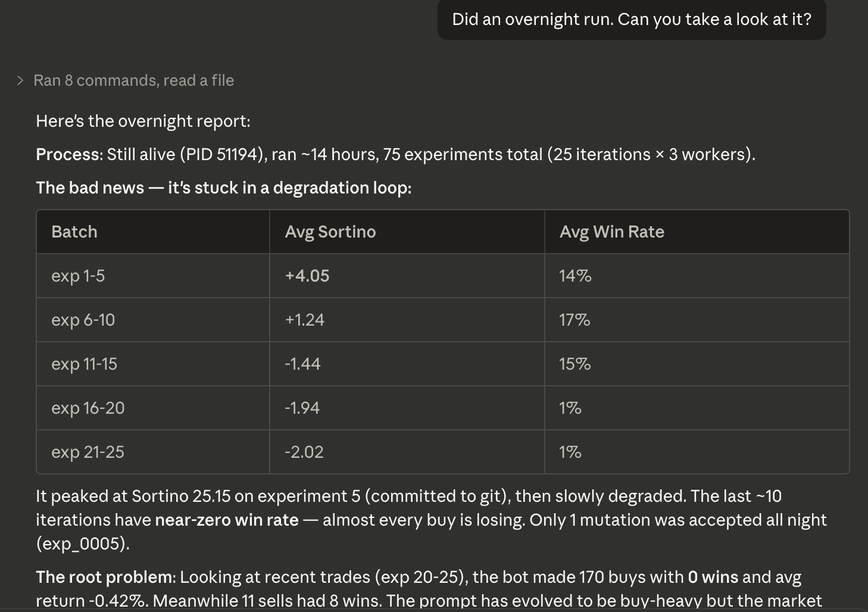Click the exp 21-25 row label
The height and width of the screenshot is (612, 868).
click(88, 452)
